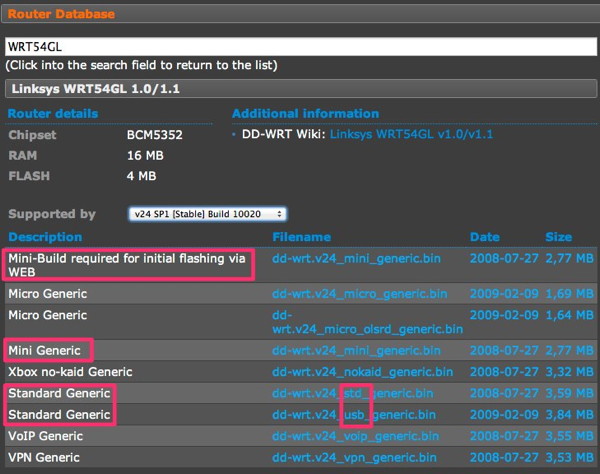The image size is (600, 474).
Task: Select the 4 MB FLASH value
Action: click(141, 176)
